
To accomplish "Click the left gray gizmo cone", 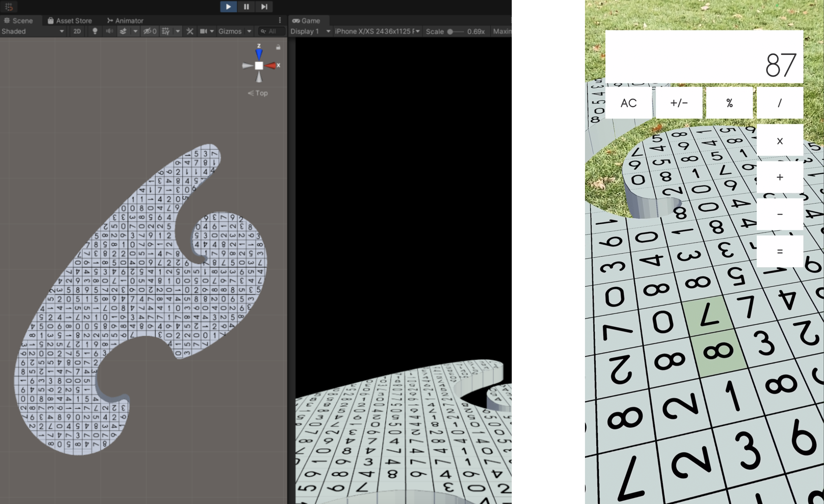I will click(x=247, y=65).
